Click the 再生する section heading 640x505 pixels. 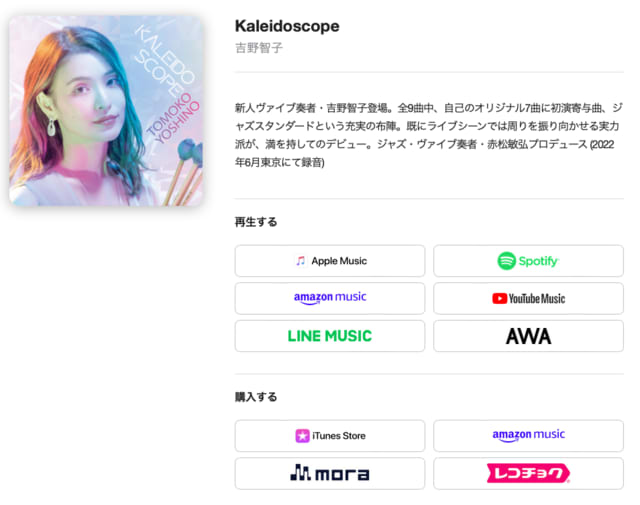tap(256, 222)
